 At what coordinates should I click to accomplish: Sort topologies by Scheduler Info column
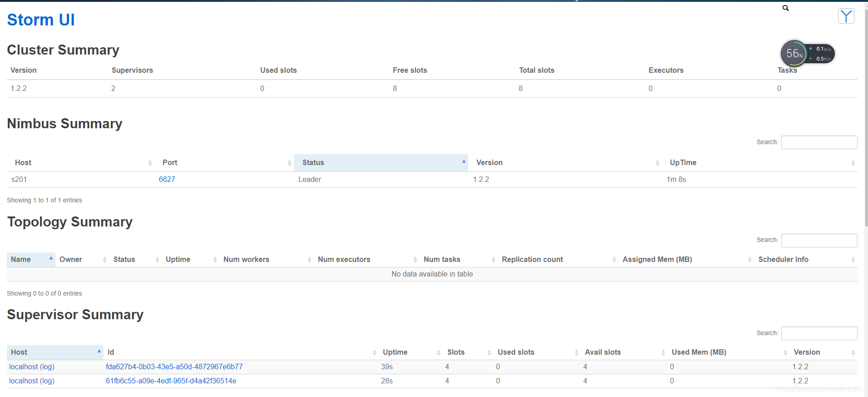(806, 259)
